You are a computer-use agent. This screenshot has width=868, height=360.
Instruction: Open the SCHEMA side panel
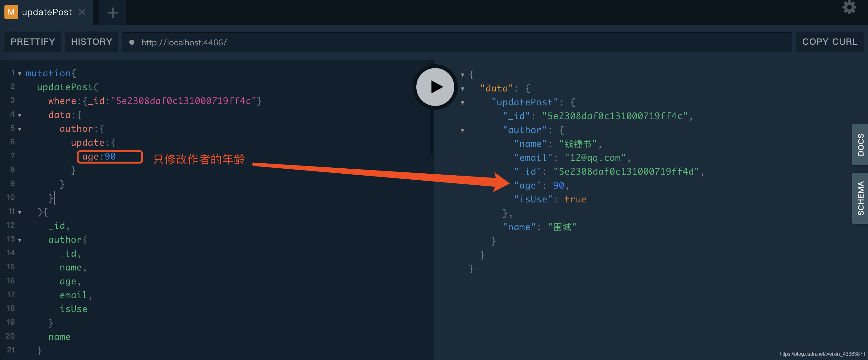[x=860, y=198]
